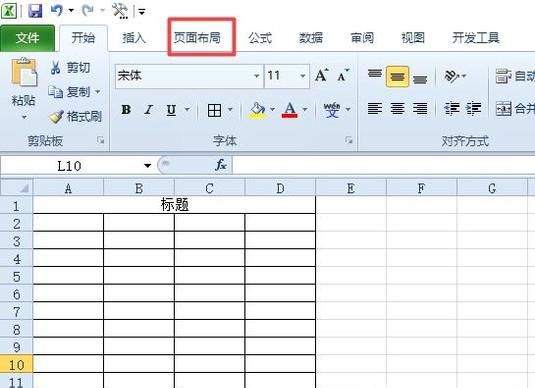The image size is (535, 388).
Task: Click the merge cells 合并 button
Action: (x=515, y=109)
